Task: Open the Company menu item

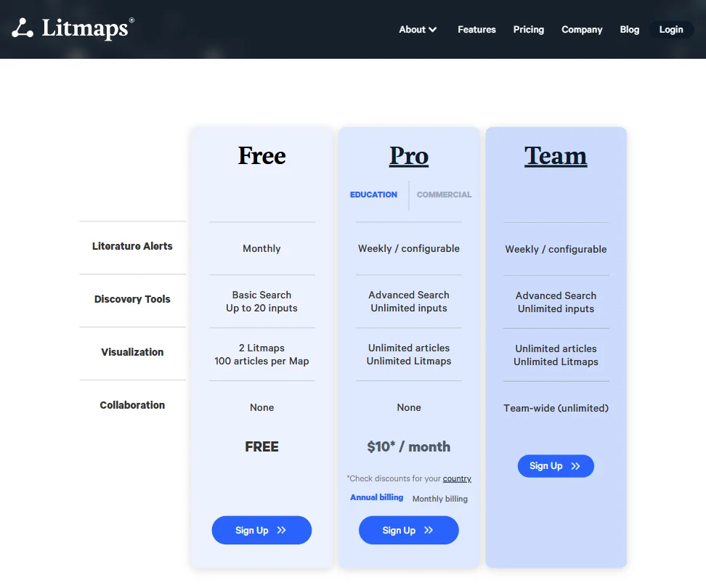Action: 582,30
